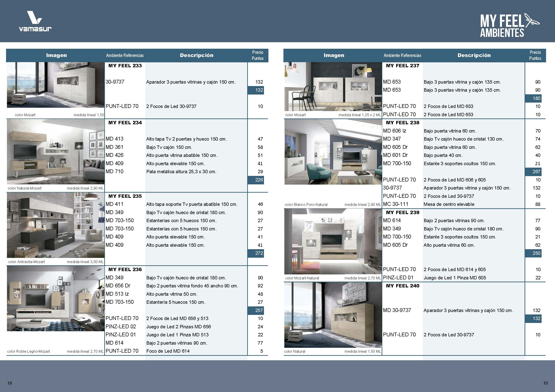Screen dimensions: 555x392
Task: Click the left page Descripción column header
Action: 197,55
